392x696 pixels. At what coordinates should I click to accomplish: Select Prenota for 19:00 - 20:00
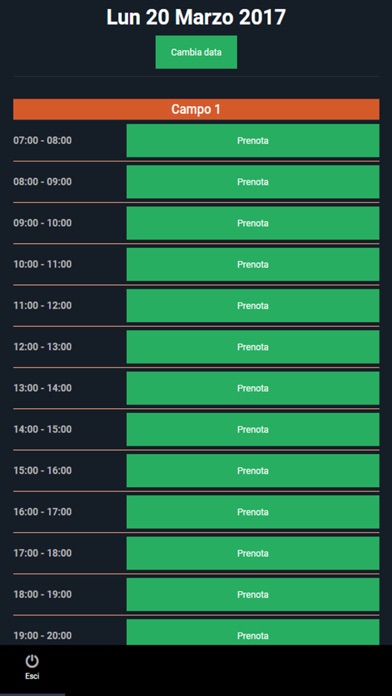tap(253, 633)
